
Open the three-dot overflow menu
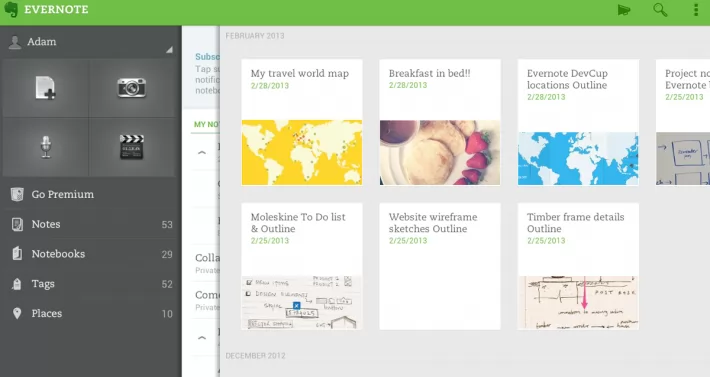[696, 10]
